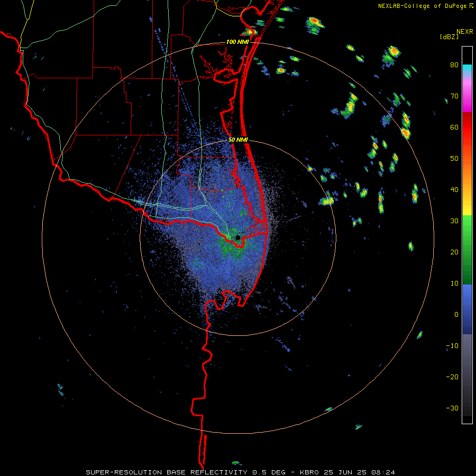Click the 50 value on the dBZ scale
The width and height of the screenshot is (476, 476).
point(454,159)
